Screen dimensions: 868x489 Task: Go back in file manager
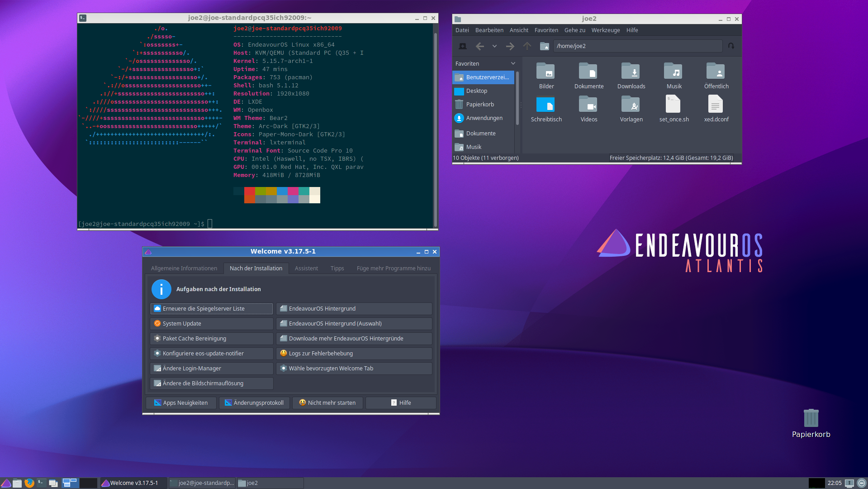click(480, 46)
